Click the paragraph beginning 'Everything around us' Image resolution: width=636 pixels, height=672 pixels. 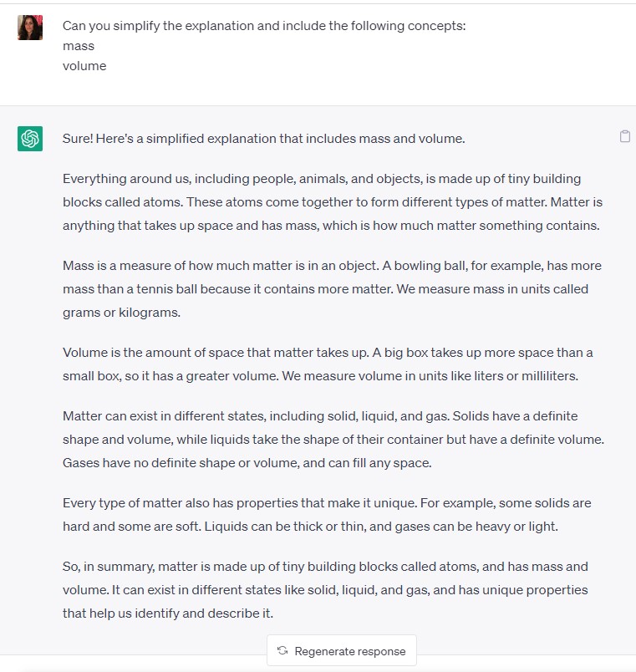333,202
